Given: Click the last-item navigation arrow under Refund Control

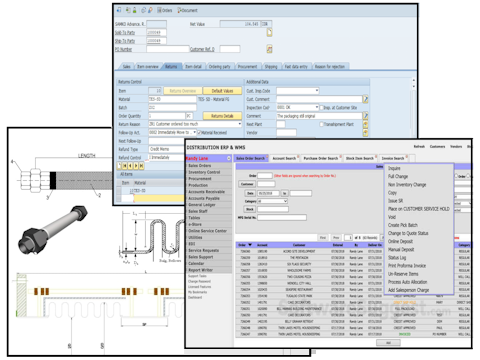Looking at the screenshot, I should point(141,165).
